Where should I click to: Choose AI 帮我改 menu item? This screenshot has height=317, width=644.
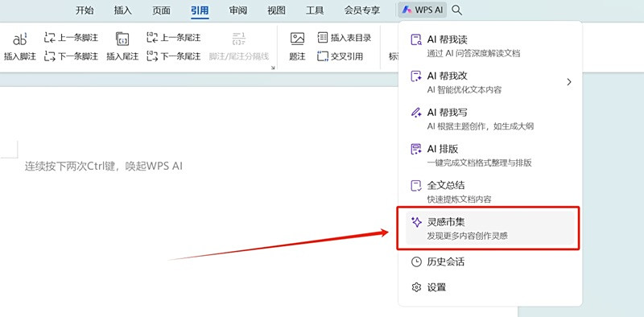click(x=490, y=82)
